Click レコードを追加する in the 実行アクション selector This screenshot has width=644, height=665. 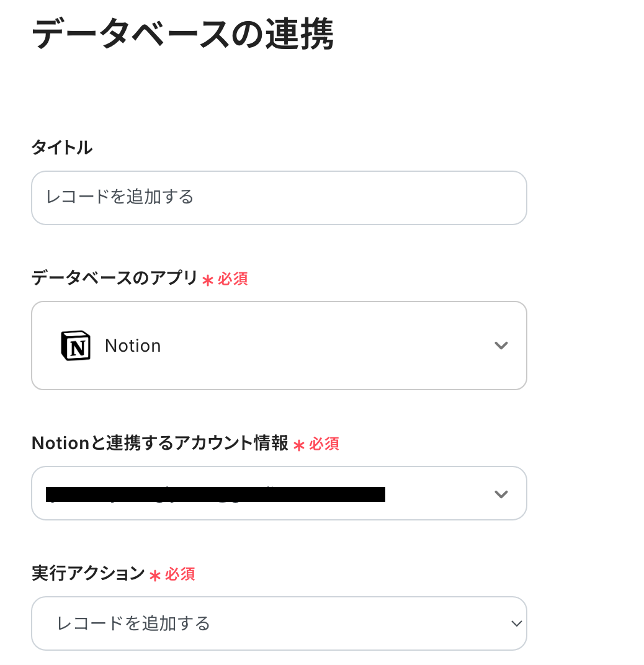coord(133,623)
